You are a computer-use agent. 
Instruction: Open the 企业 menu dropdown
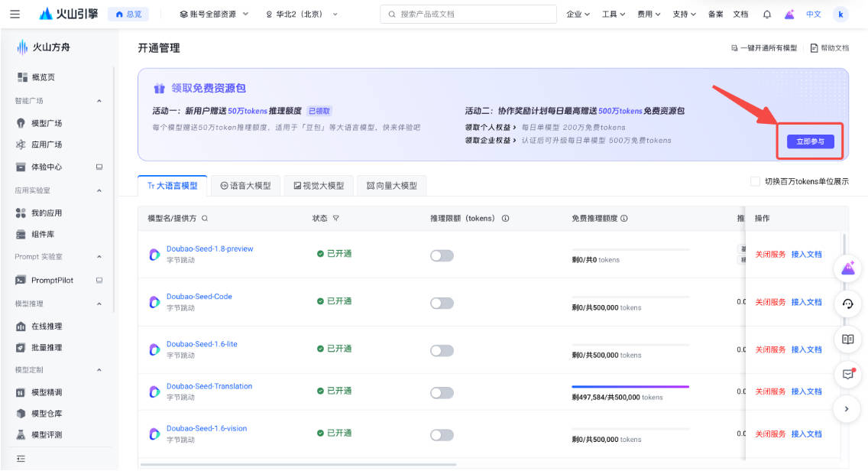click(578, 15)
